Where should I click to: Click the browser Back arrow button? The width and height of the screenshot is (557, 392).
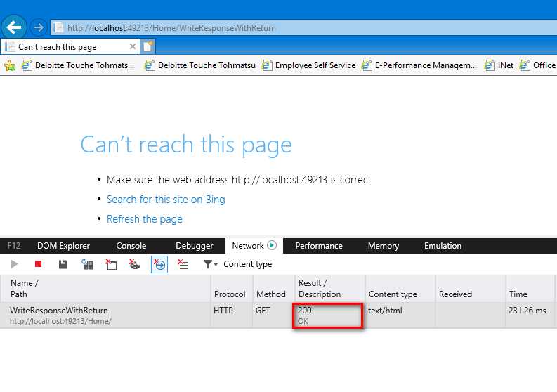(14, 27)
